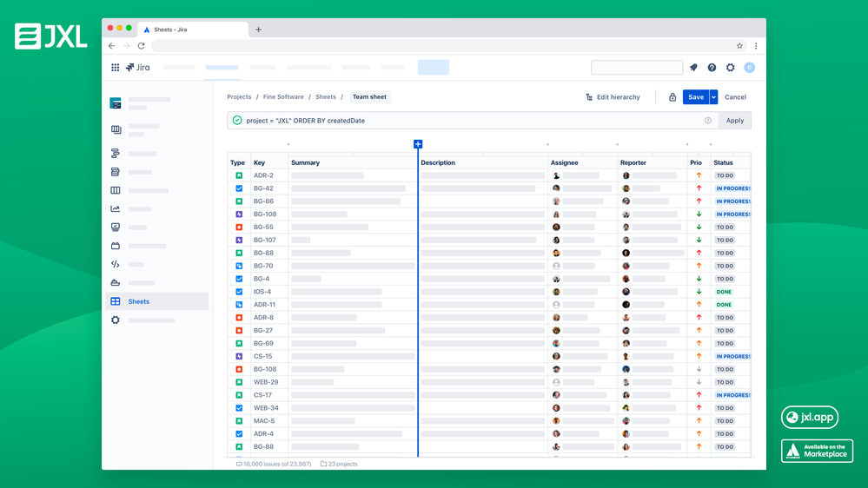Viewport: 868px width, 488px height.
Task: Change the DONE status of IOS-4
Action: coord(724,292)
